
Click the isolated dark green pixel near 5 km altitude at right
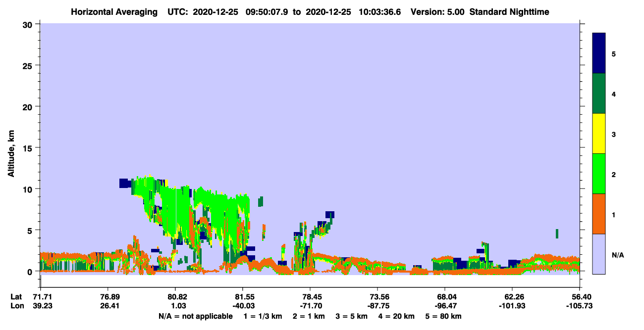coord(557,234)
